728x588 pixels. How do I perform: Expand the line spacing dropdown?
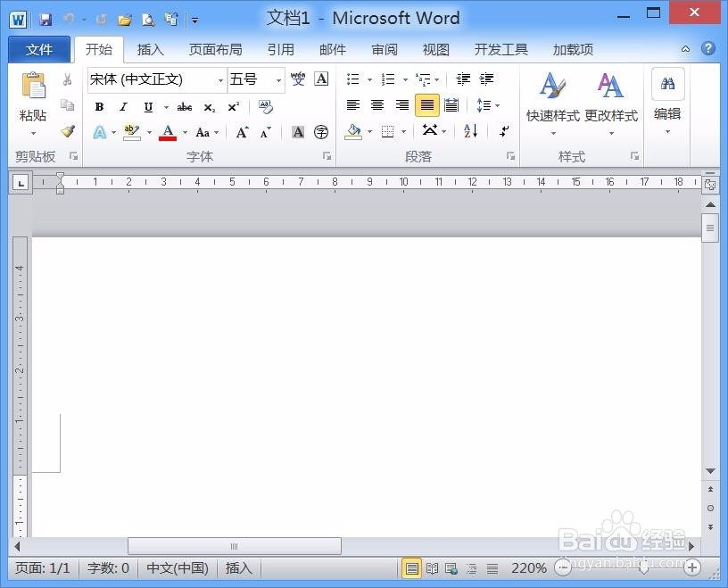tap(497, 105)
